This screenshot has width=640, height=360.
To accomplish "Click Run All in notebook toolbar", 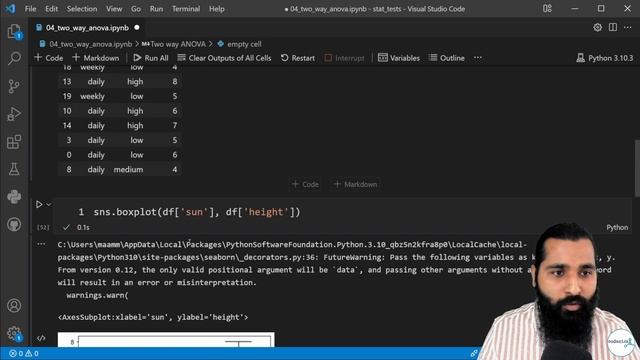I will 151,58.
